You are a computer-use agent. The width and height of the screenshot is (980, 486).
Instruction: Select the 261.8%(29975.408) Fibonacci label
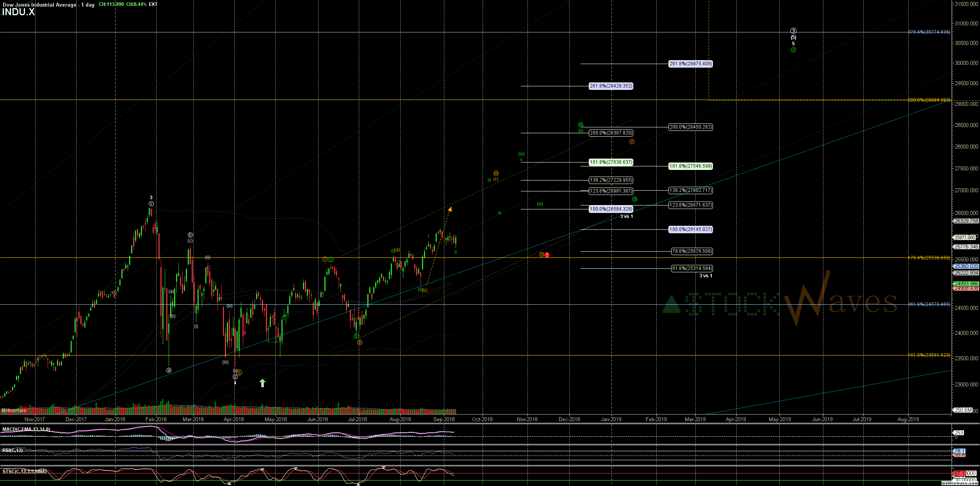(690, 64)
